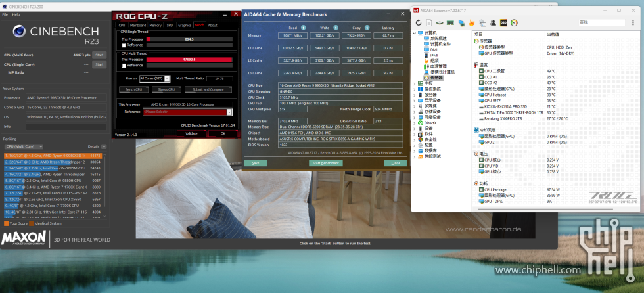Expand the 操作系统 tree node
644x293 pixels.
415,89
